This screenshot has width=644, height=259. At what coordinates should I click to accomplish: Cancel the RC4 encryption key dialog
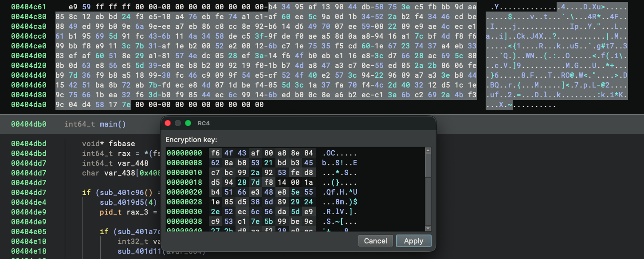click(x=375, y=241)
